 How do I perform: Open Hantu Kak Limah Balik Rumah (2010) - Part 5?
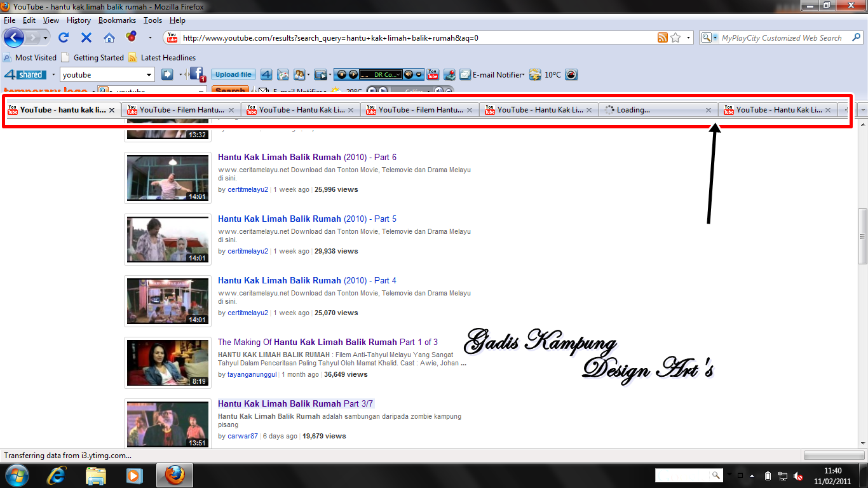click(307, 219)
